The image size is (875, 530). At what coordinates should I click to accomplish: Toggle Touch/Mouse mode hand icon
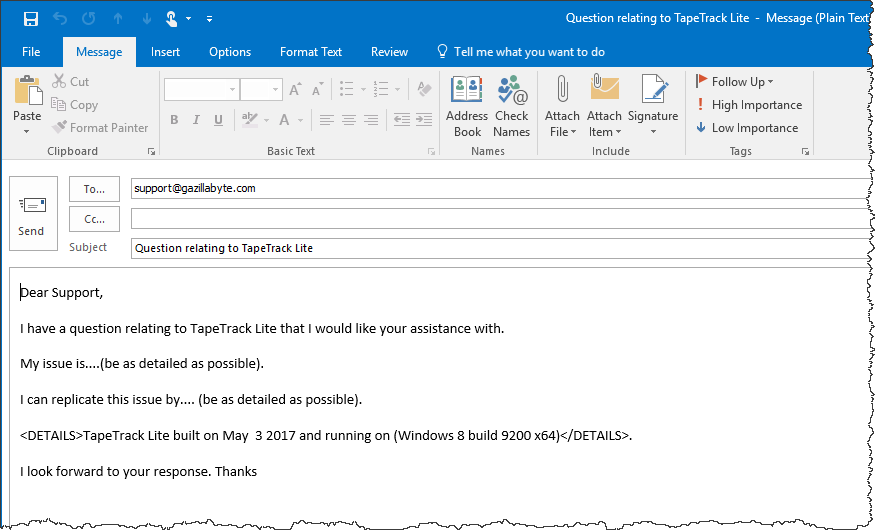[x=172, y=19]
